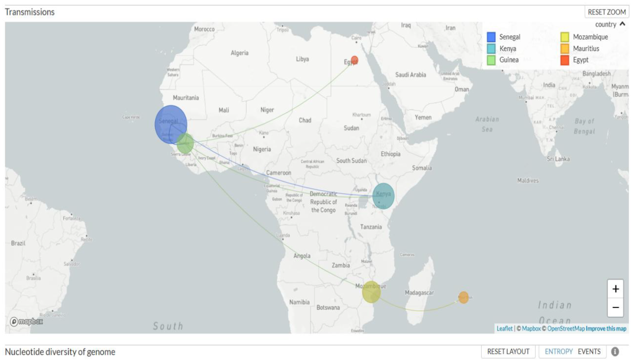
Task: Collapse the country legend chevron
Action: (623, 24)
